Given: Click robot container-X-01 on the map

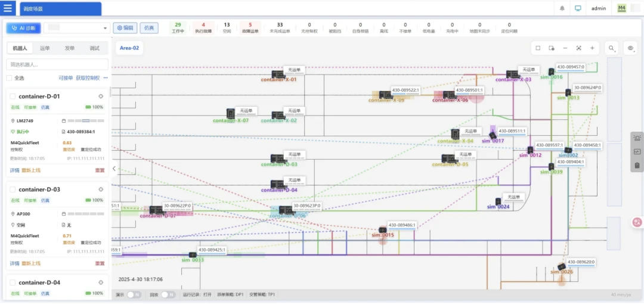Looking at the screenshot, I should [x=278, y=75].
